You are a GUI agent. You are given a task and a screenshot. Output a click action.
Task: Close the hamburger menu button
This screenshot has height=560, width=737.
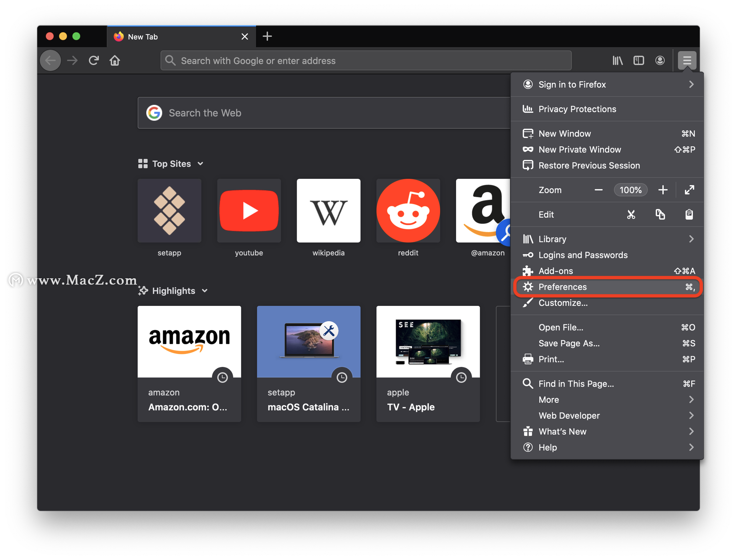pyautogui.click(x=687, y=60)
